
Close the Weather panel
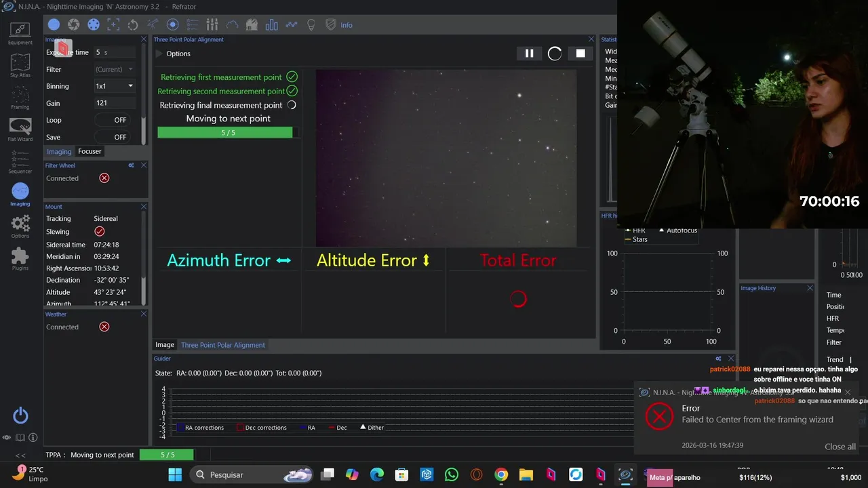(x=144, y=314)
